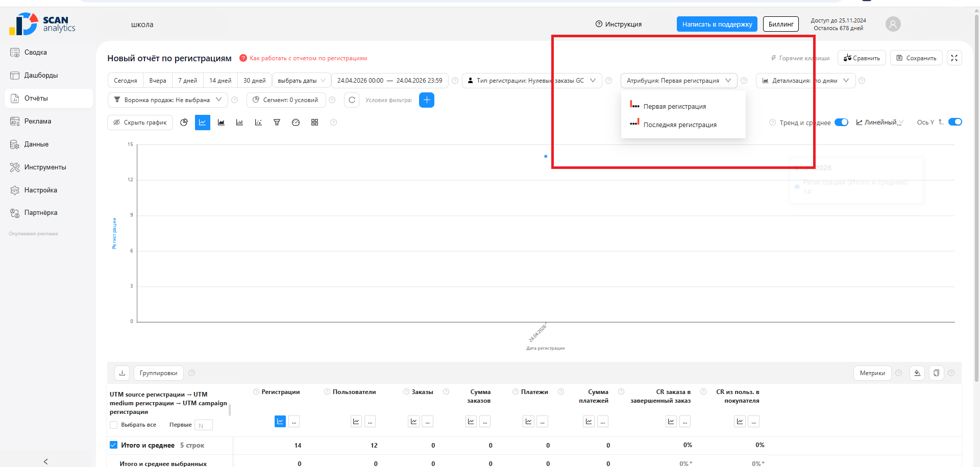This screenshot has width=980, height=467.
Task: Select the 14 дней date preset
Action: tap(220, 81)
